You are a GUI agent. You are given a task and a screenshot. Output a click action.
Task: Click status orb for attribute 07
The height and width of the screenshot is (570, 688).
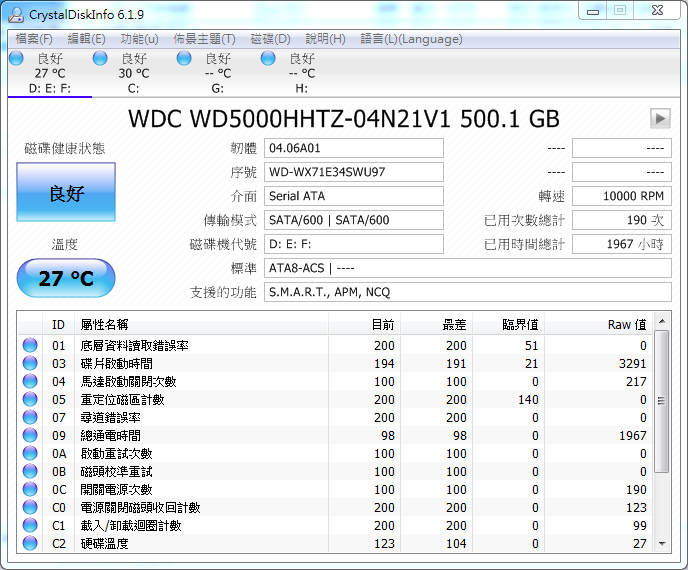pos(30,417)
